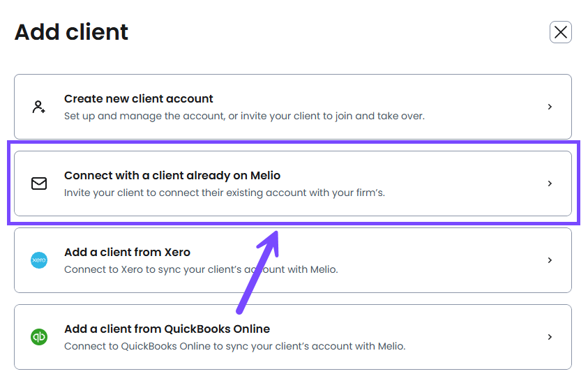Viewport: 588px width, 390px height.
Task: Close the Add client dialog with X
Action: [561, 32]
